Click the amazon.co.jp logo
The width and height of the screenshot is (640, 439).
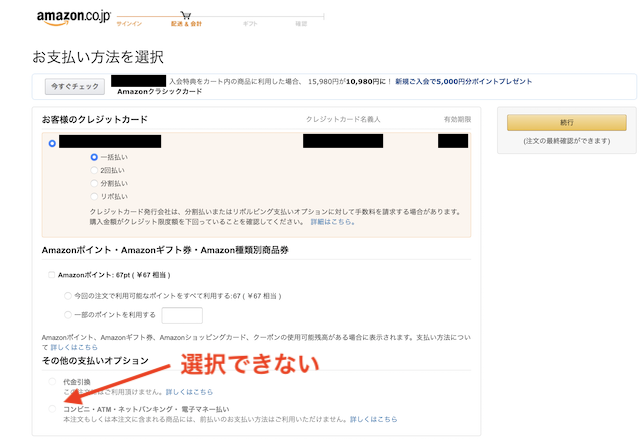point(73,18)
